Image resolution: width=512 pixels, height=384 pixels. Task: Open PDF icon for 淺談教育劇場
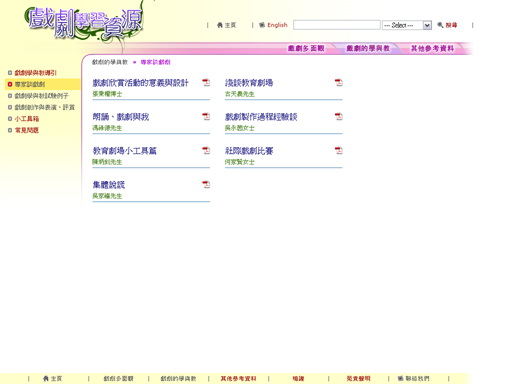coord(339,82)
